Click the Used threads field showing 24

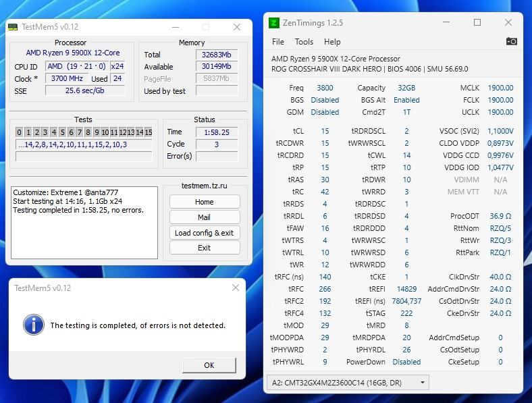coord(117,78)
